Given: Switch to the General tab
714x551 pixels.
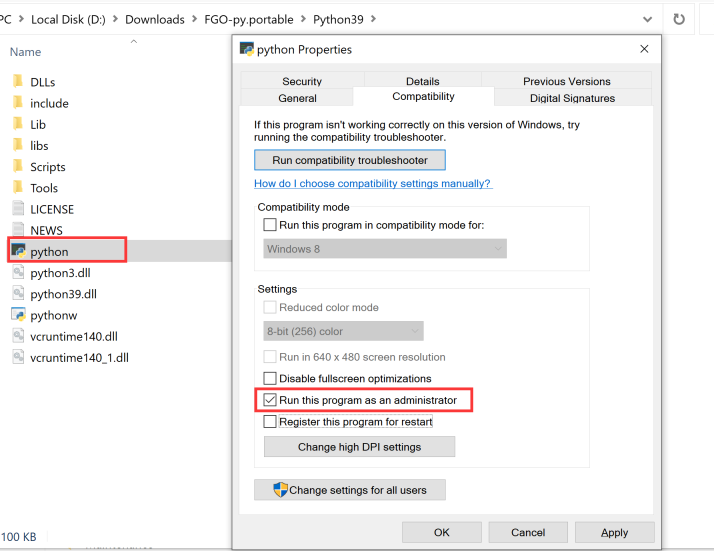Looking at the screenshot, I should coord(297,97).
